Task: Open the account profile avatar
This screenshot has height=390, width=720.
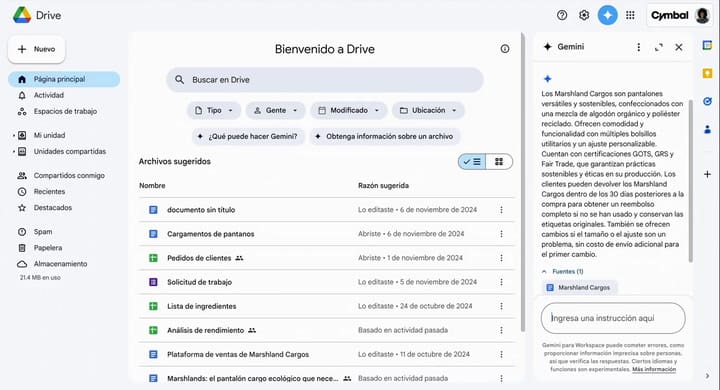Action: pos(703,15)
